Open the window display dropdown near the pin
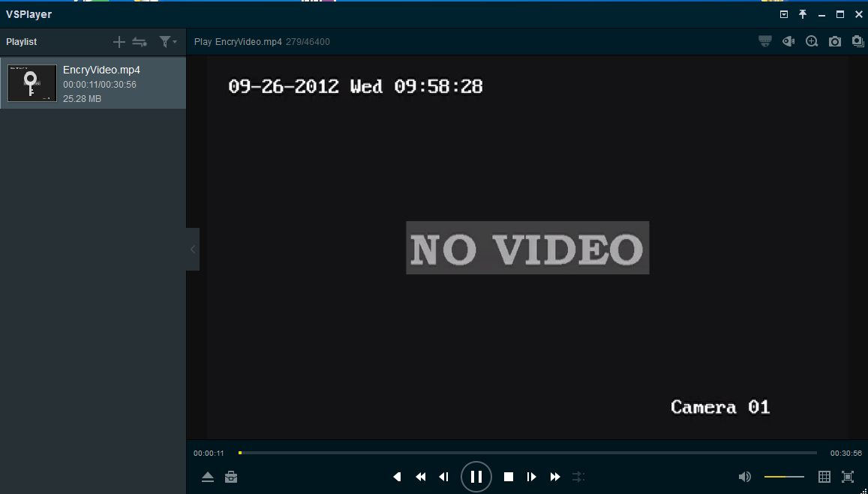 pyautogui.click(x=782, y=13)
